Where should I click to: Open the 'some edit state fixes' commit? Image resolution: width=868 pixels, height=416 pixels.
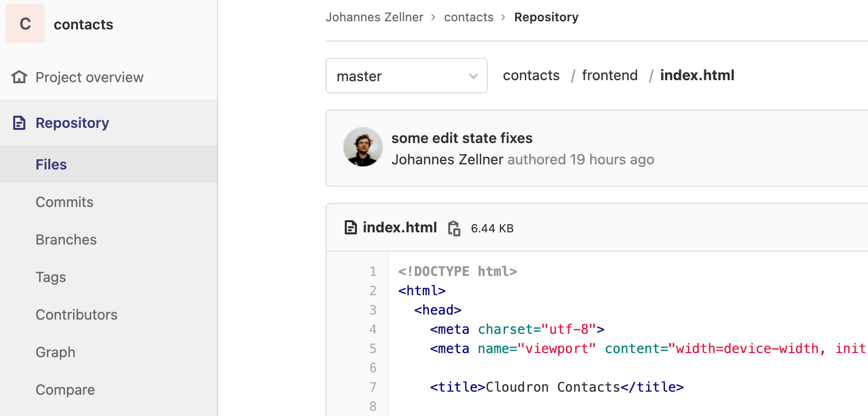pos(462,138)
